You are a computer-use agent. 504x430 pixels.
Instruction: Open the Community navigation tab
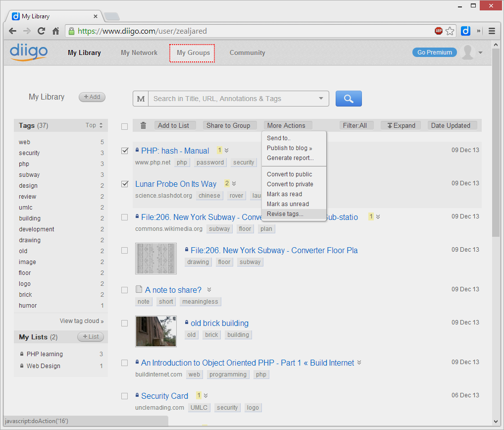[x=247, y=53]
